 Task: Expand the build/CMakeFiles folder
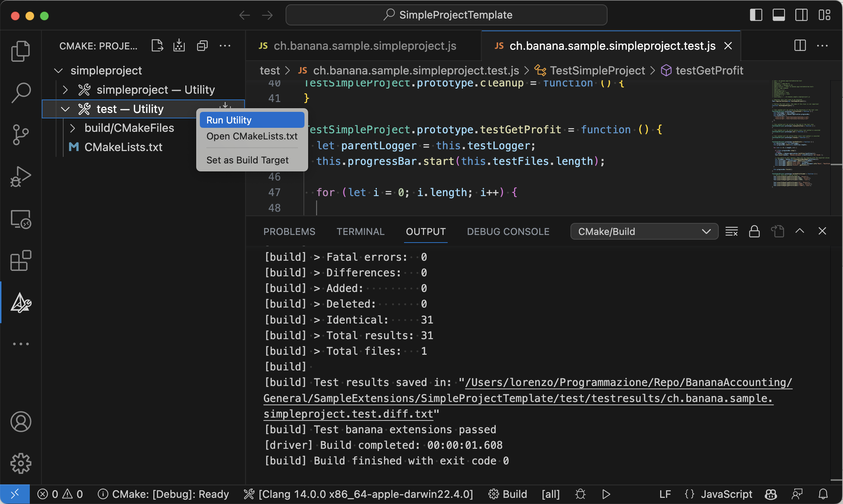[x=73, y=128]
